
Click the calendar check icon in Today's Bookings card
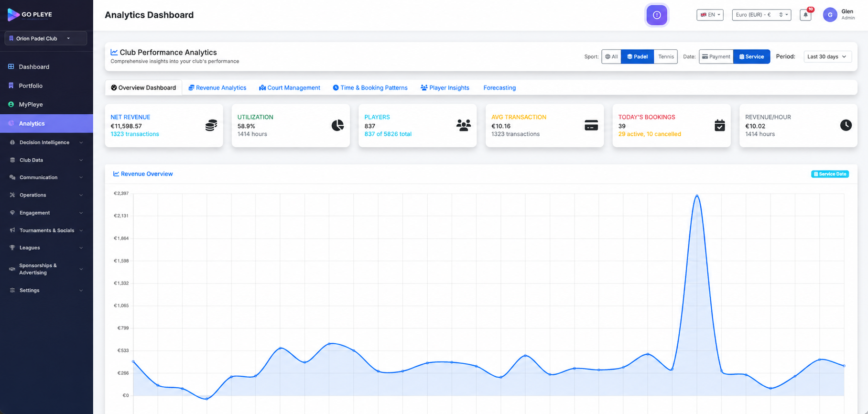(719, 125)
